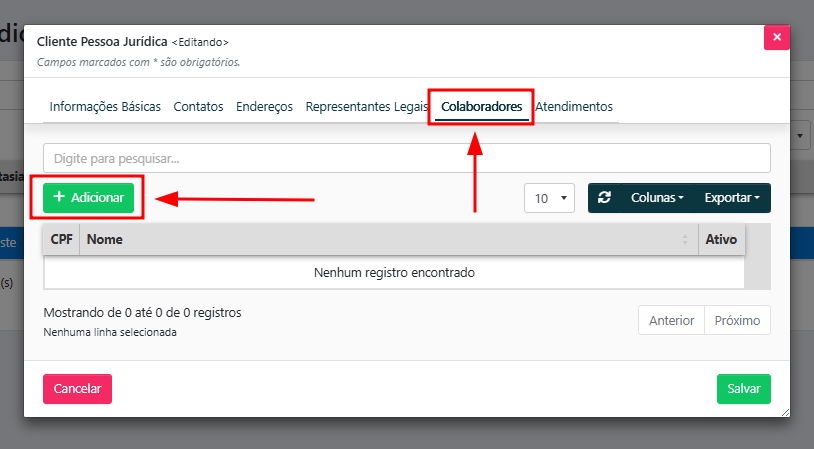Click the Salvar button
The height and width of the screenshot is (449, 814).
click(x=743, y=389)
